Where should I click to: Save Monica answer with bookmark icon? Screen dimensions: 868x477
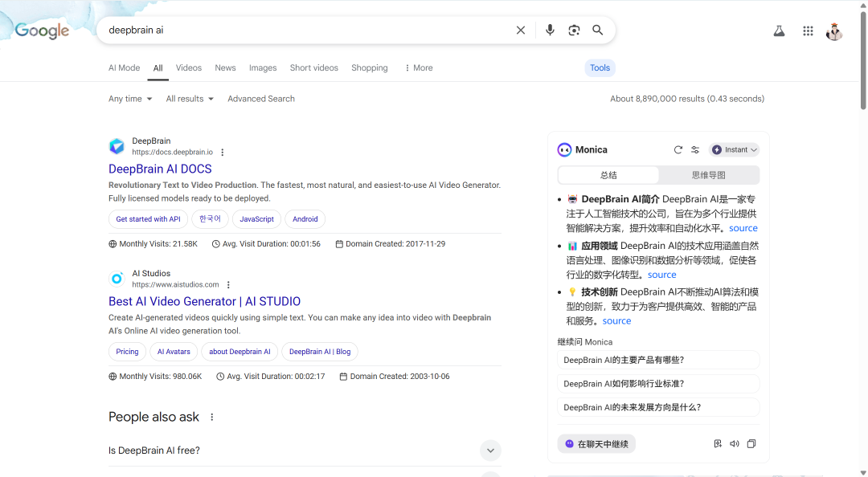click(x=718, y=444)
